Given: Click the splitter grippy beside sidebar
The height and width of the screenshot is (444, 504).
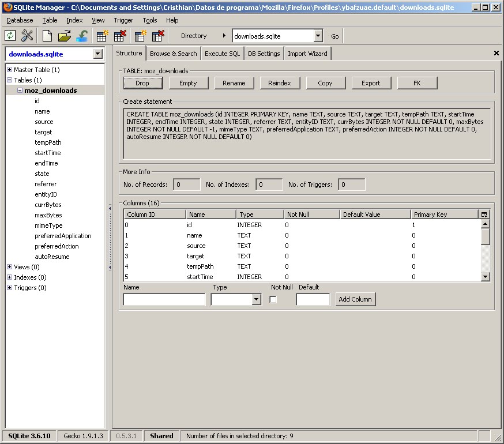Looking at the screenshot, I should (110, 238).
